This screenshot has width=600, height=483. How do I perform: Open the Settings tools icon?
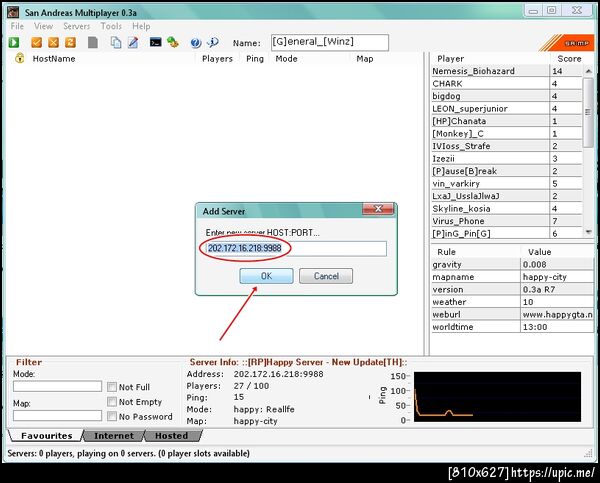pos(173,42)
